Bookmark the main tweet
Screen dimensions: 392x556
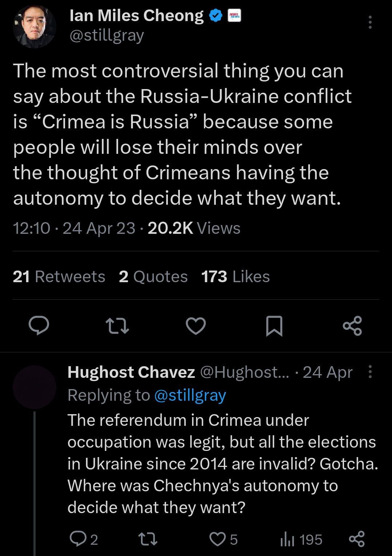(274, 325)
